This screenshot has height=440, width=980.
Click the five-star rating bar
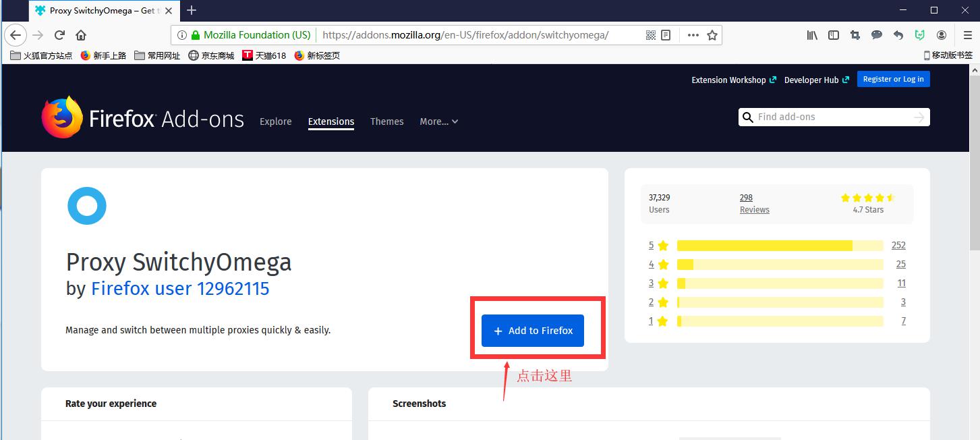pyautogui.click(x=780, y=246)
